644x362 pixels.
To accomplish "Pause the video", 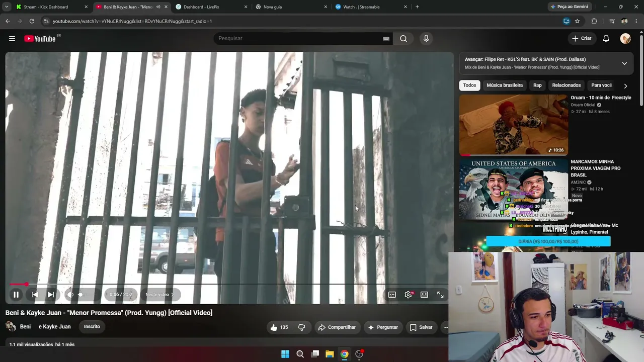I will pyautogui.click(x=16, y=295).
